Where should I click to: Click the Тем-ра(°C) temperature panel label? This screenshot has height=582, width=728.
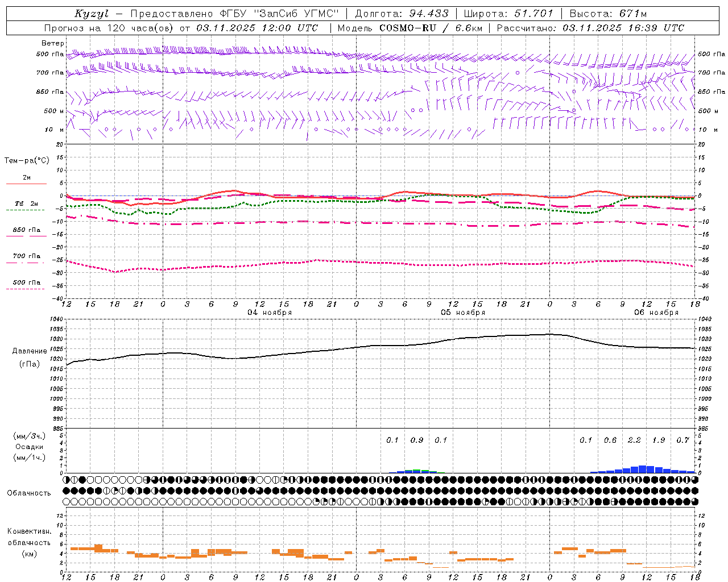coord(27,160)
